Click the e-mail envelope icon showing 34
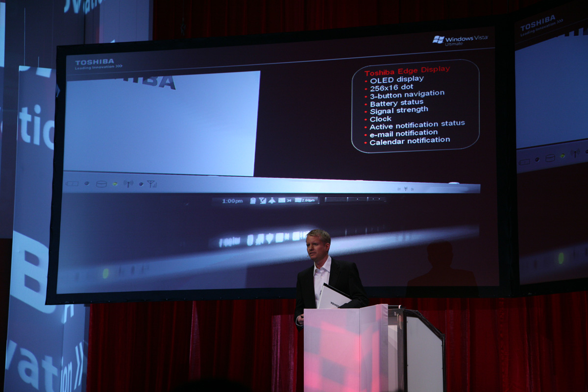Screen dimensions: 588x392 click(x=282, y=201)
